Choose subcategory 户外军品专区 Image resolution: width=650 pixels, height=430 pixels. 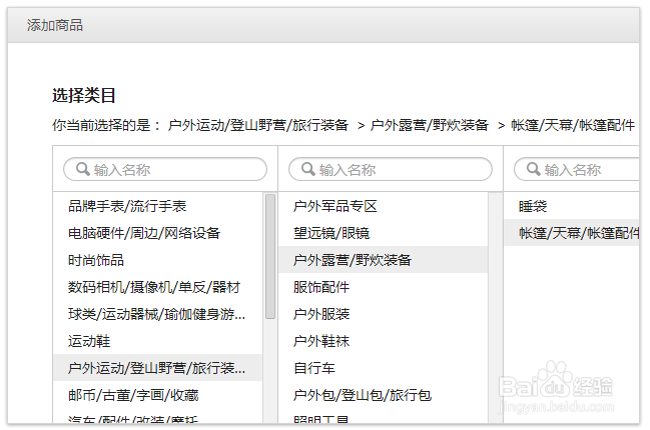383,206
